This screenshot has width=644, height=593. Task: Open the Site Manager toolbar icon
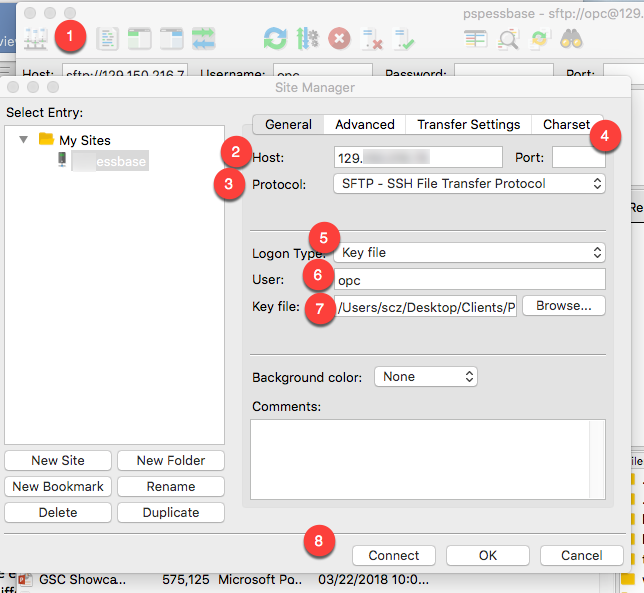36,39
